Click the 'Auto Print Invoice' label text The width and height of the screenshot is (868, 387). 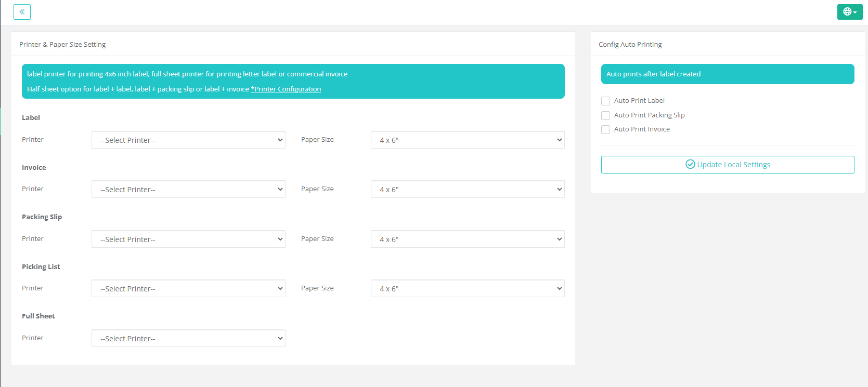[x=642, y=129]
